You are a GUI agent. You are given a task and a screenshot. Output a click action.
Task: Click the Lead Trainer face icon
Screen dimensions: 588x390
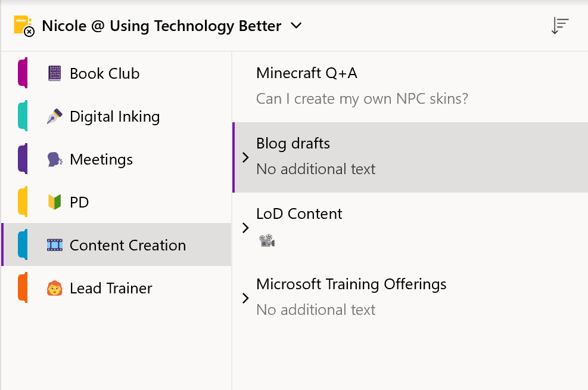pyautogui.click(x=55, y=288)
